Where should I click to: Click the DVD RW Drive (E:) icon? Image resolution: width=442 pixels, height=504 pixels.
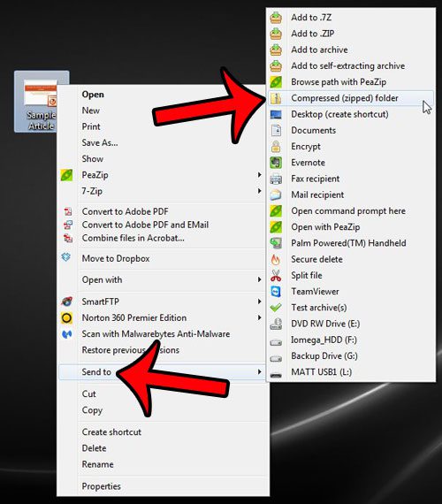[x=276, y=324]
